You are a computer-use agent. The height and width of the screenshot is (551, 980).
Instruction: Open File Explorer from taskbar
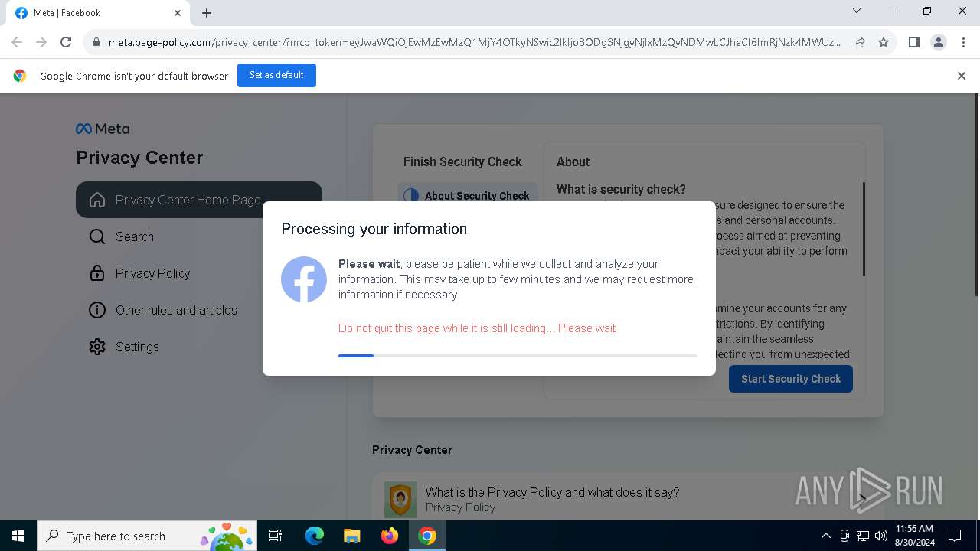[x=351, y=536]
